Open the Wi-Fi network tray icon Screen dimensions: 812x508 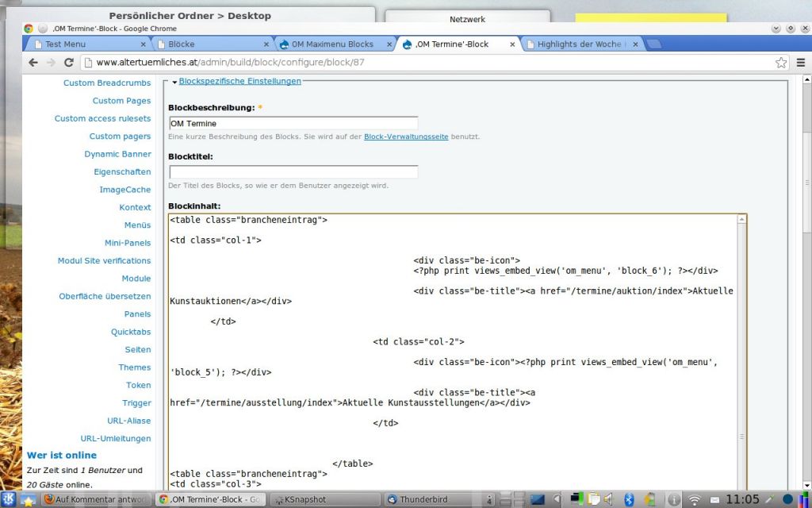(x=694, y=499)
